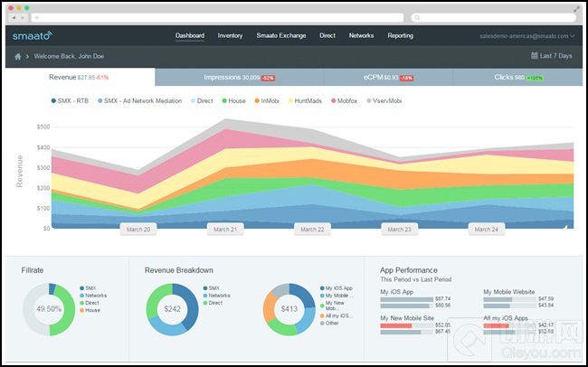Open the Inventory menu item
This screenshot has width=588, height=367.
click(x=230, y=36)
